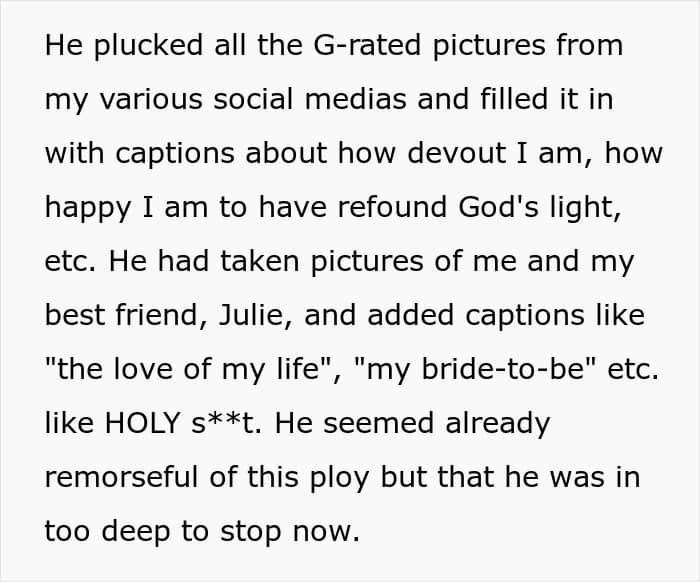700x582 pixels.
Task: Click the words "social medias"
Action: (310, 99)
